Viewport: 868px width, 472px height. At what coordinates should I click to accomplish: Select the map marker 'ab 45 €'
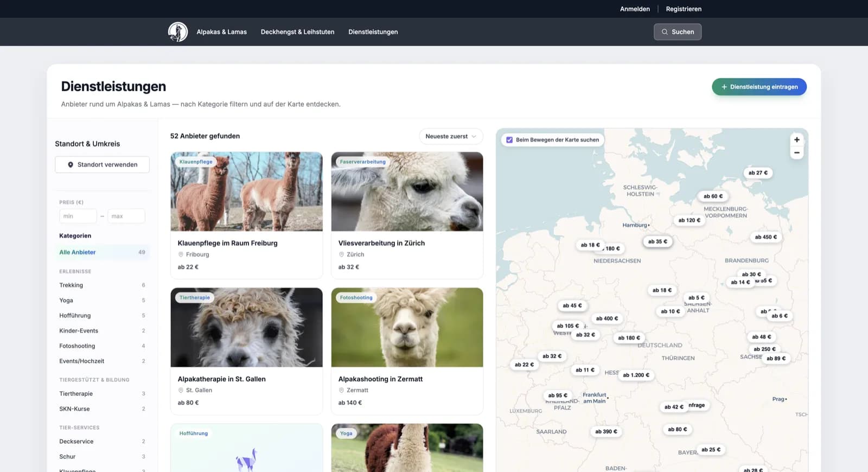(572, 305)
